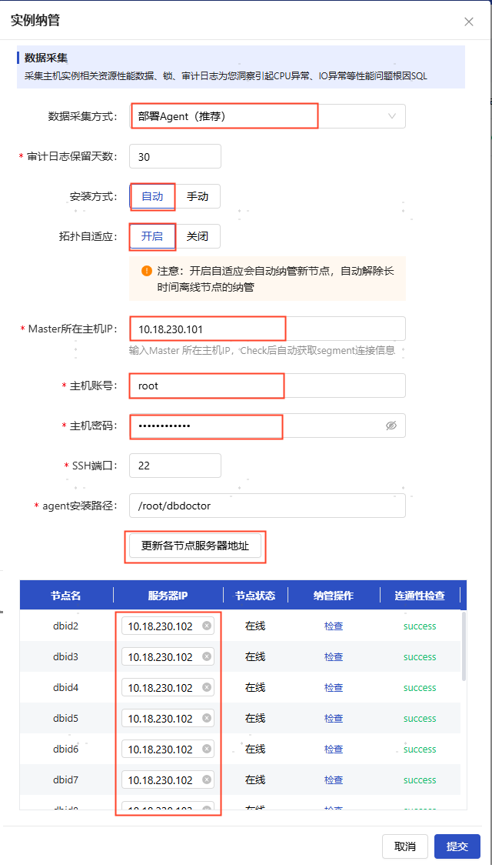Select 手动 installation mode
Image resolution: width=492 pixels, height=868 pixels.
[198, 196]
